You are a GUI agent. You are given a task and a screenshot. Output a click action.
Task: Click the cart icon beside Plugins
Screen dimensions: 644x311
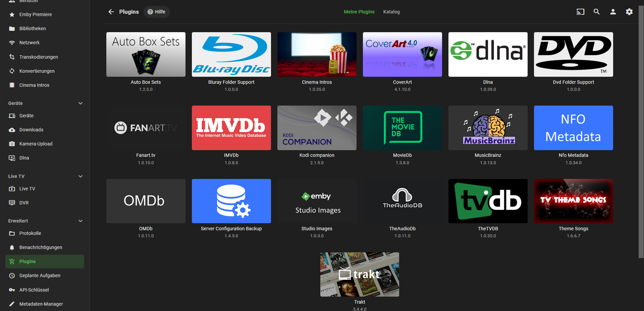[12, 261]
